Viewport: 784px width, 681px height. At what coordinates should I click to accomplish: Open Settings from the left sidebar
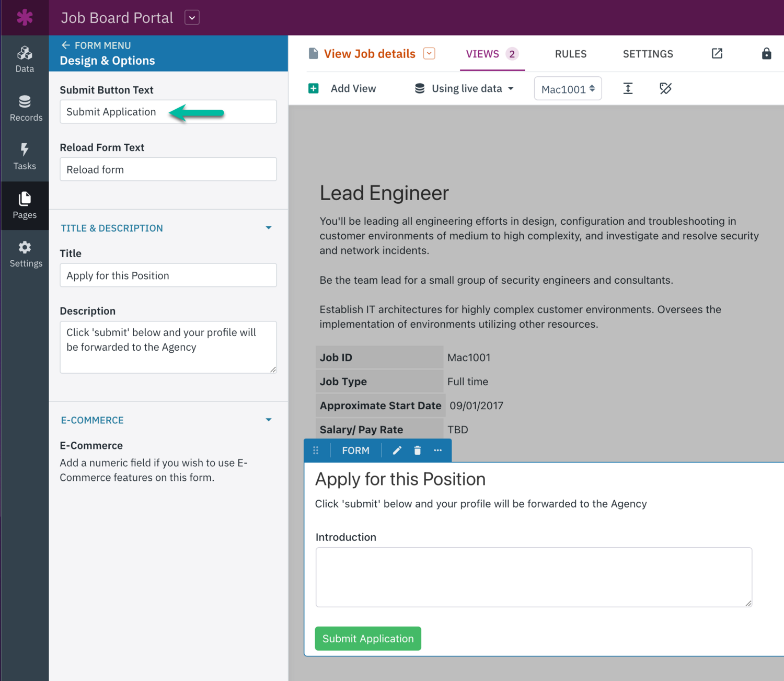coord(25,253)
